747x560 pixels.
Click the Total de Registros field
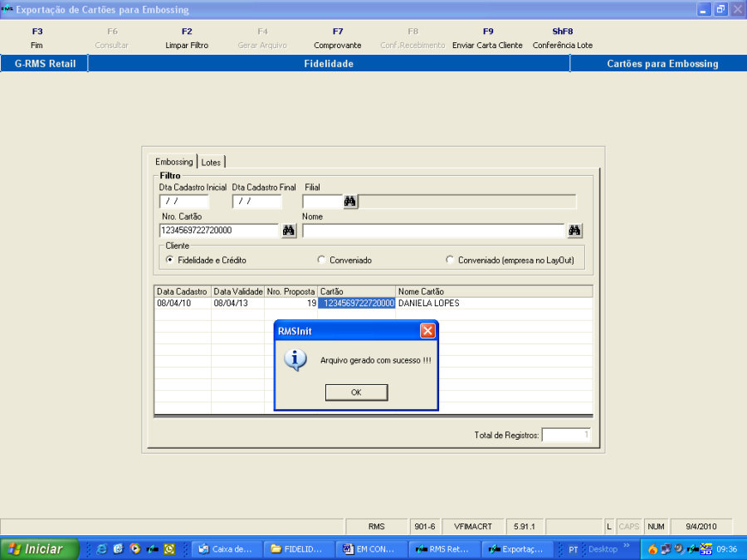(566, 435)
